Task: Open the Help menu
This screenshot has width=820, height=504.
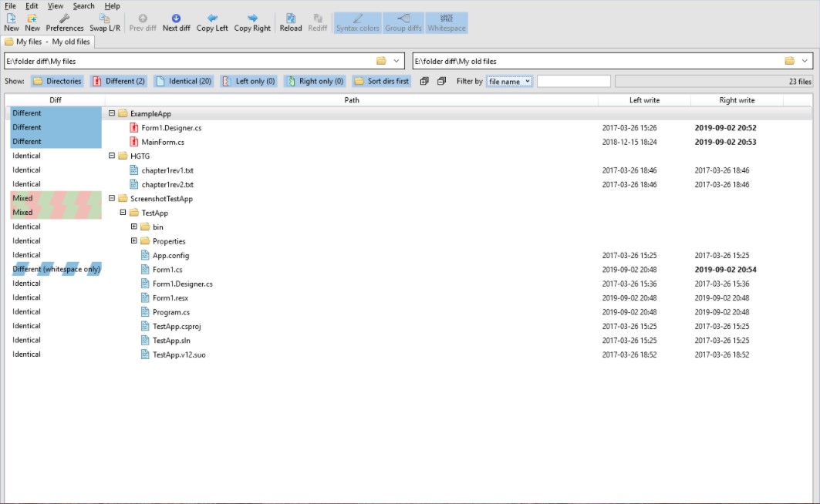Action: click(x=112, y=5)
